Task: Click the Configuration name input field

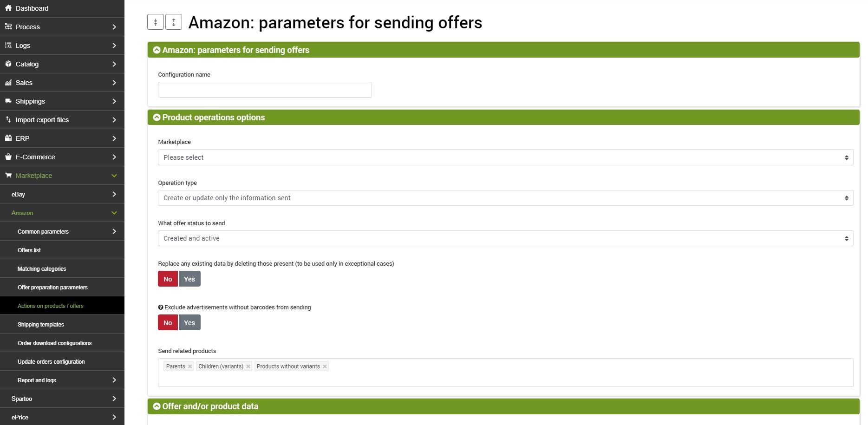Action: tap(265, 90)
